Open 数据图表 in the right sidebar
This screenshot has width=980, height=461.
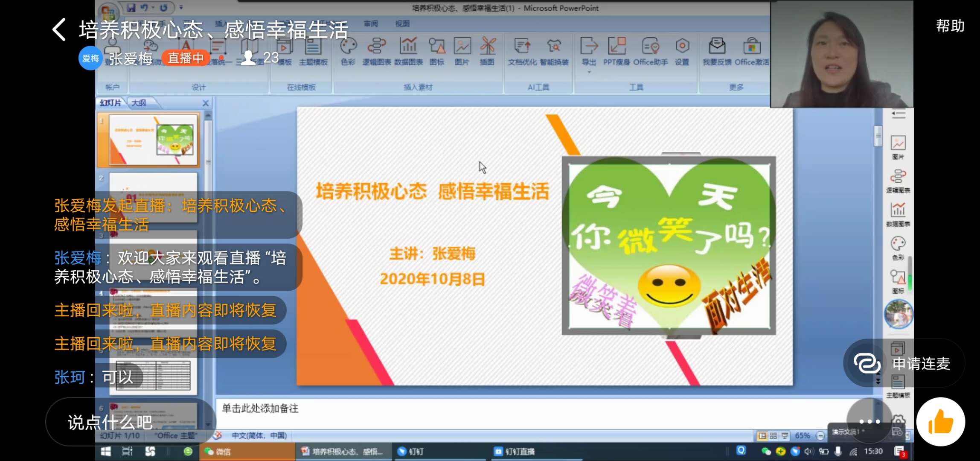898,214
